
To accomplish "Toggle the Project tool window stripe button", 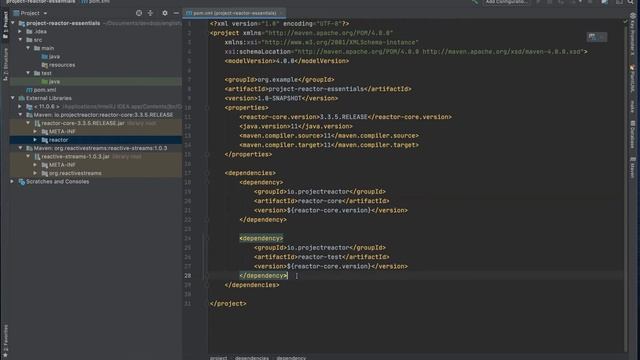I will [5, 25].
